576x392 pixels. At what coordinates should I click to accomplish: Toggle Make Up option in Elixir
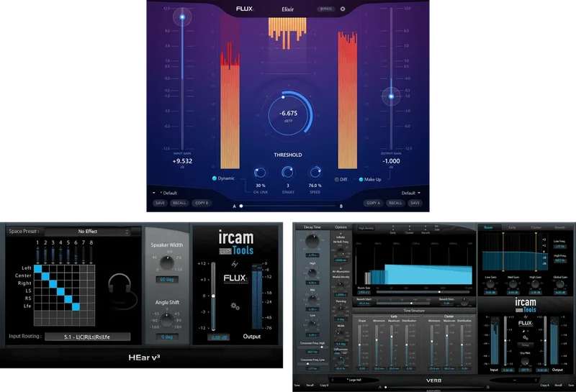[370, 180]
